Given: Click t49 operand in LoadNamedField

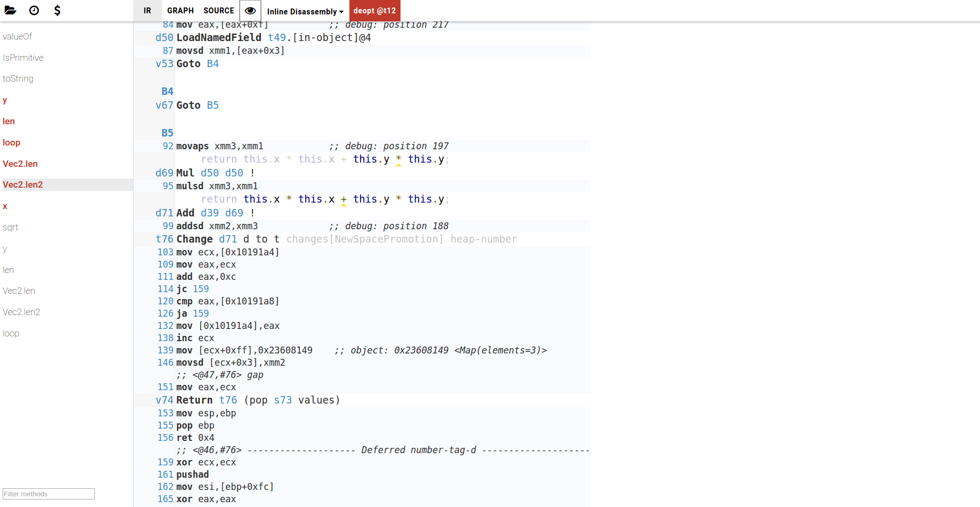Looking at the screenshot, I should point(276,37).
